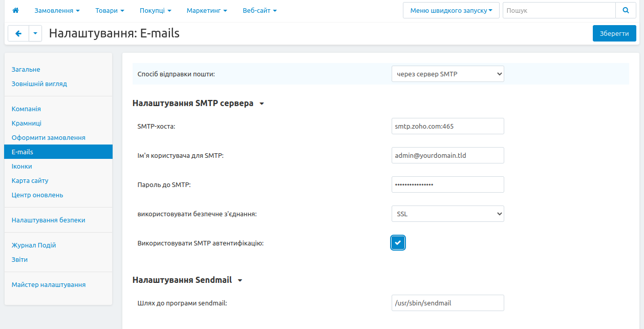
Task: Open the Товари menu
Action: tap(110, 10)
